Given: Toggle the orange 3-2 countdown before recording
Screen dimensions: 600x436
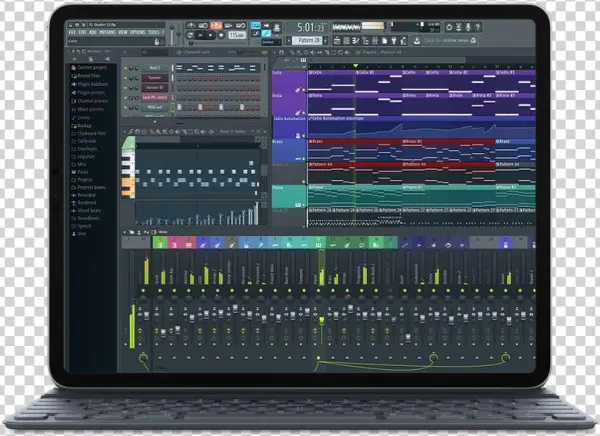Looking at the screenshot, I should (216, 26).
